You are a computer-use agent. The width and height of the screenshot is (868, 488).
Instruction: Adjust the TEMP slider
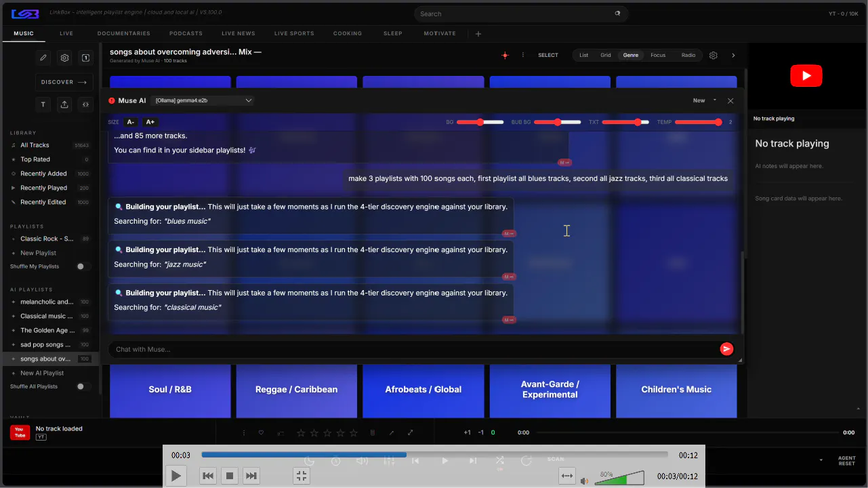click(699, 122)
